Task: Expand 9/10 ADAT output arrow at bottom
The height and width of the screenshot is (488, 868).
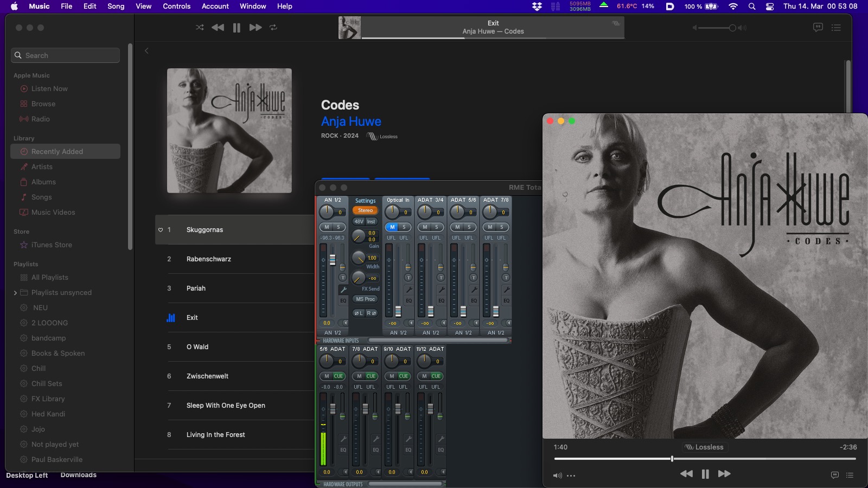Action: pyautogui.click(x=410, y=472)
